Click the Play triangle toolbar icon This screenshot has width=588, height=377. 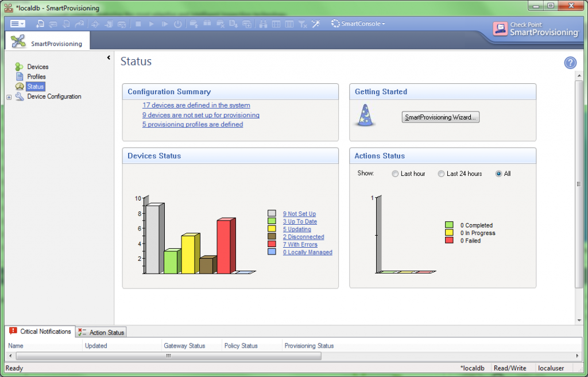coord(152,24)
